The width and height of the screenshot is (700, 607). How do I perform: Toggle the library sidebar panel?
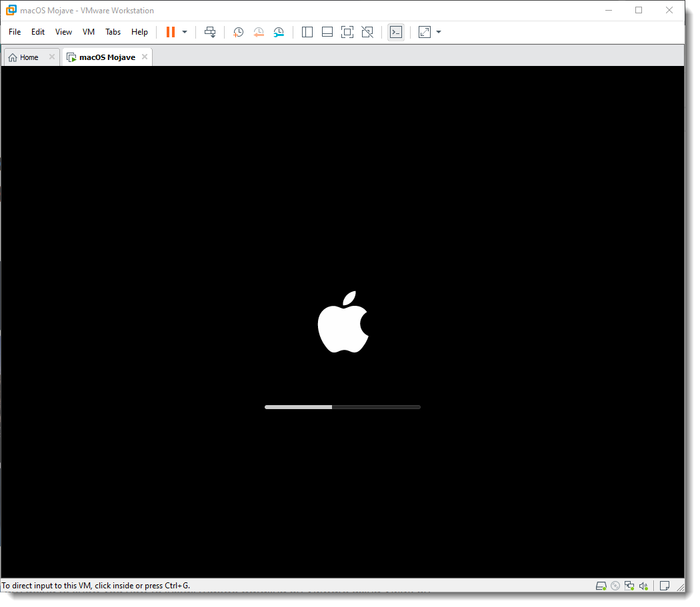[x=307, y=32]
